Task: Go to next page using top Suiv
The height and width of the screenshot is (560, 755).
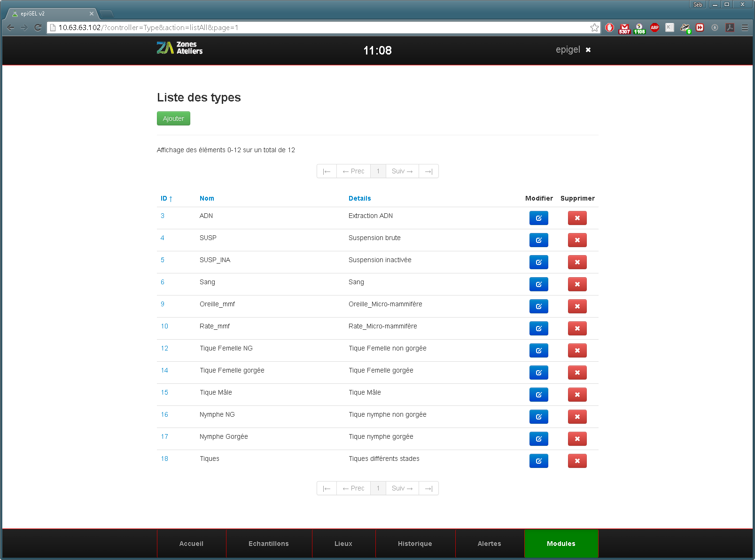Action: click(x=402, y=171)
